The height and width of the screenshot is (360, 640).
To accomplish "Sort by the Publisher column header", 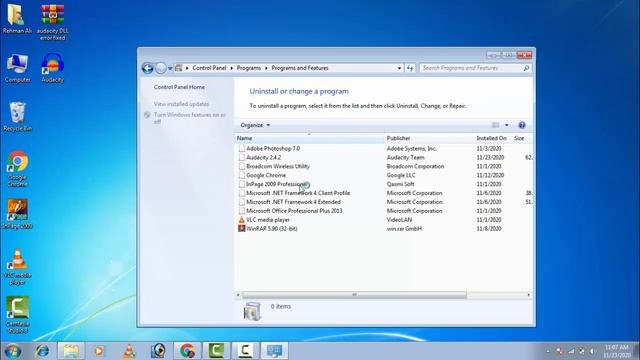I will point(429,138).
